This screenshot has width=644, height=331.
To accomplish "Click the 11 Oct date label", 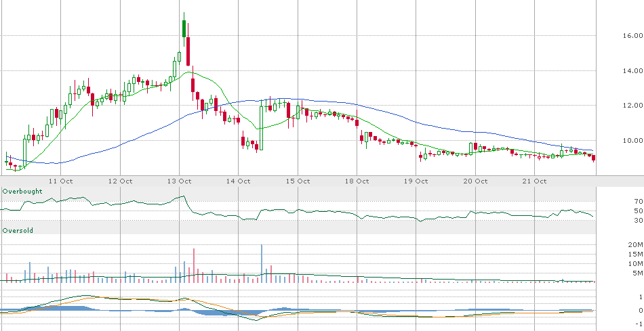I will [x=60, y=181].
